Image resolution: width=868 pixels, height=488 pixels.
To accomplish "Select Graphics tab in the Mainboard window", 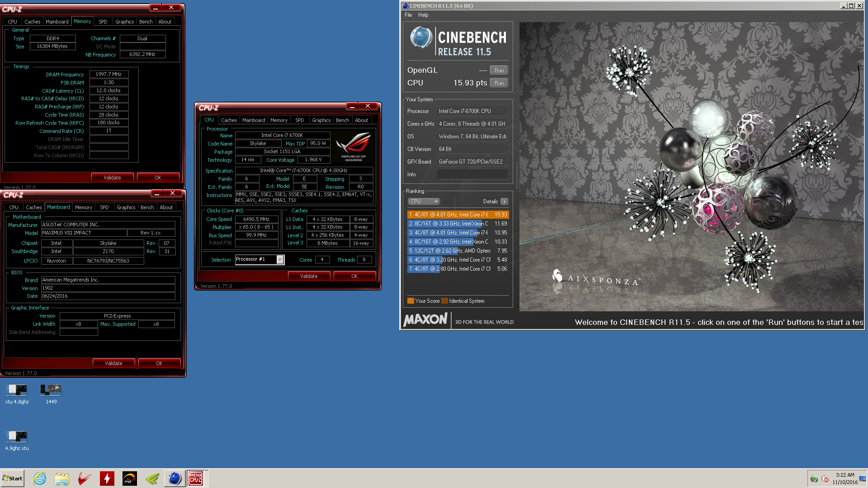I will [x=126, y=207].
